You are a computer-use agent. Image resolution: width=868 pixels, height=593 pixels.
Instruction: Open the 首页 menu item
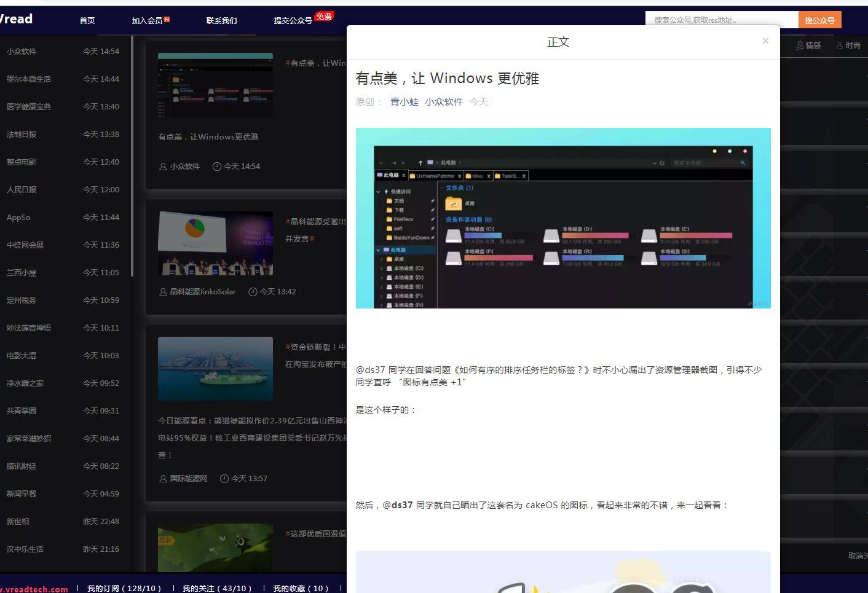click(87, 20)
